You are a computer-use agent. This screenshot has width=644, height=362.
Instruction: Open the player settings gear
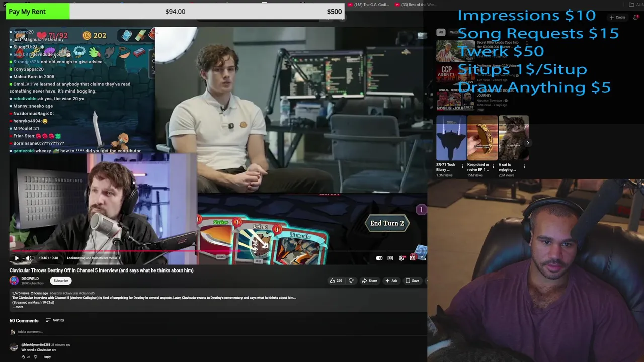(401, 258)
